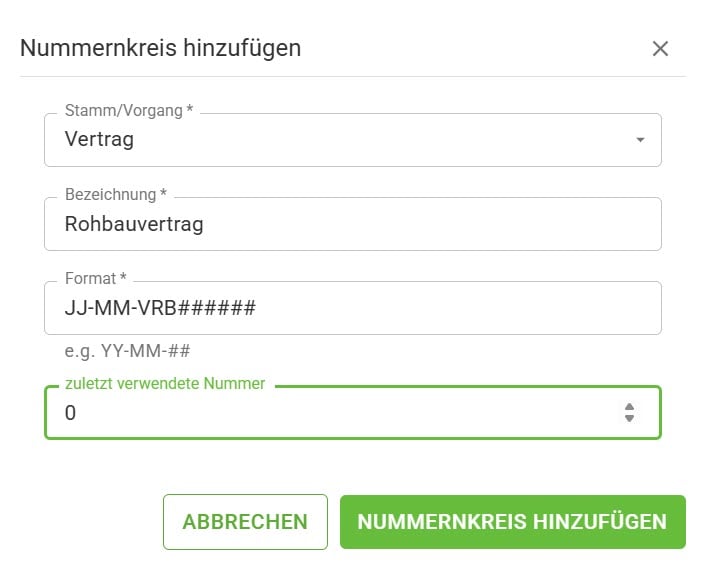The width and height of the screenshot is (704, 570).
Task: Place cursor in the JJ-MM-VRB###### text
Action: pyautogui.click(x=160, y=308)
